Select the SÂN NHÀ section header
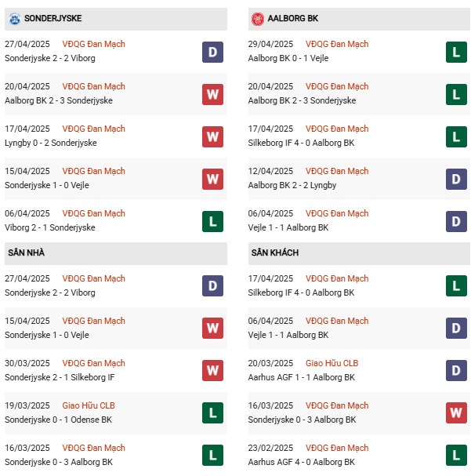The width and height of the screenshot is (471, 476). pos(27,253)
